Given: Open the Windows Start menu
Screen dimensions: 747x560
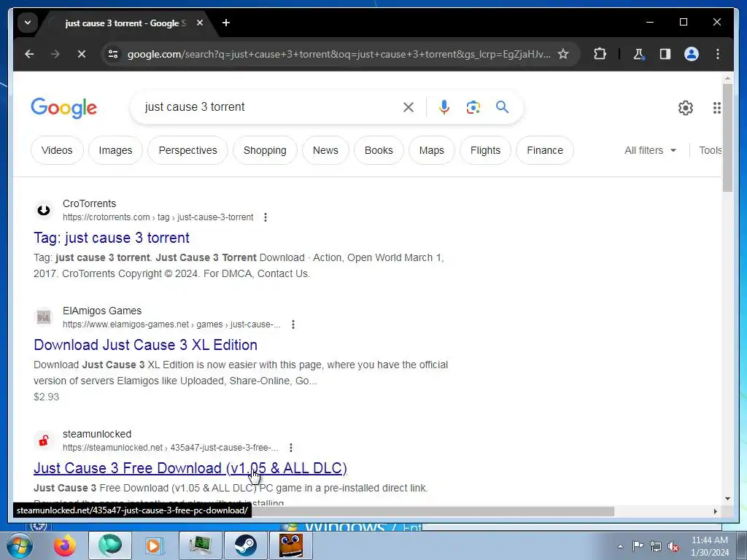Looking at the screenshot, I should 20,545.
